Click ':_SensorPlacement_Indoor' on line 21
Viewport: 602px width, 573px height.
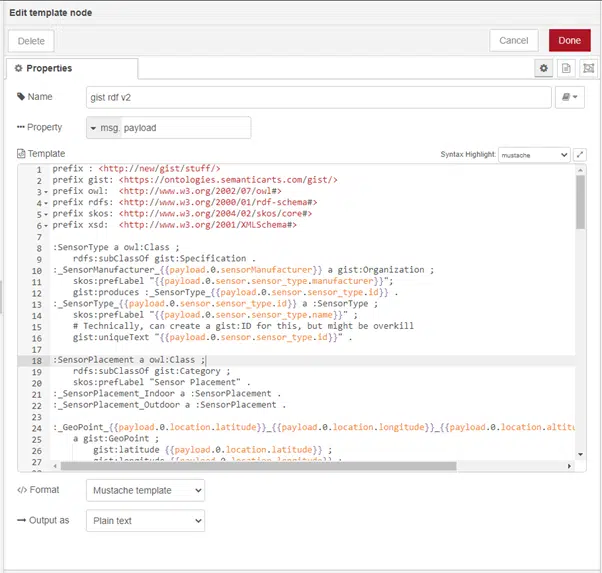click(114, 394)
